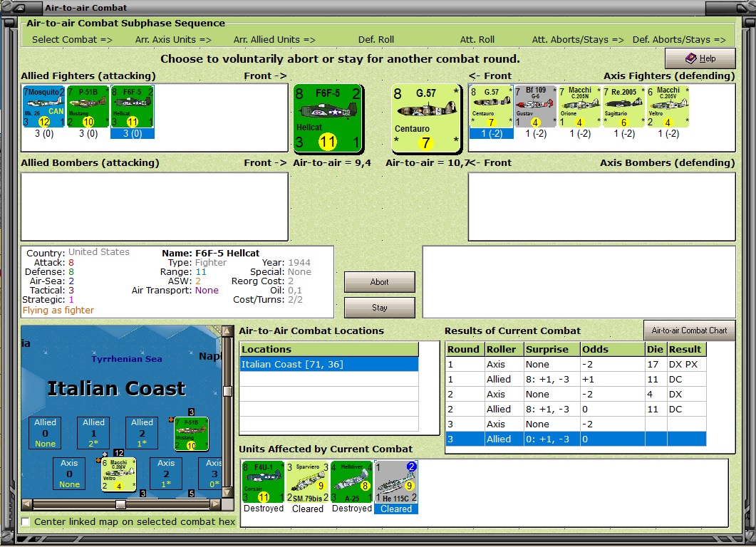This screenshot has width=756, height=547.
Task: Click the Def. Aborts/Stays subphase step
Action: [679, 39]
